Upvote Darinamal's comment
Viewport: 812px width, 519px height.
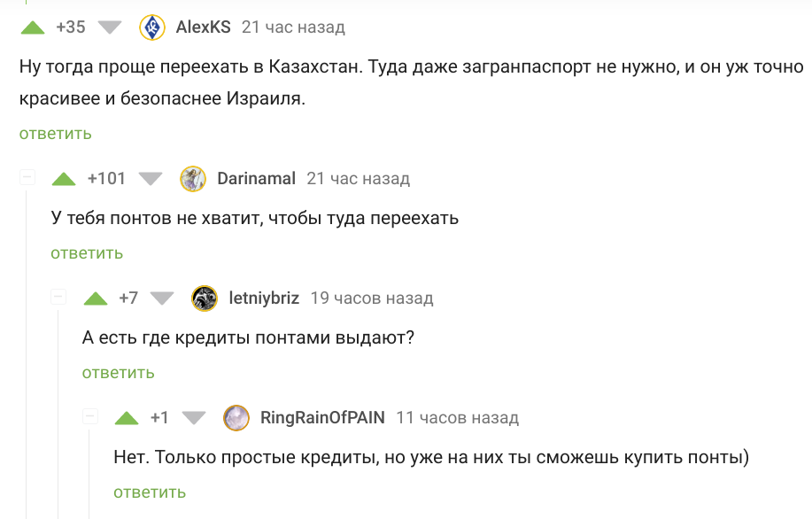coord(64,179)
